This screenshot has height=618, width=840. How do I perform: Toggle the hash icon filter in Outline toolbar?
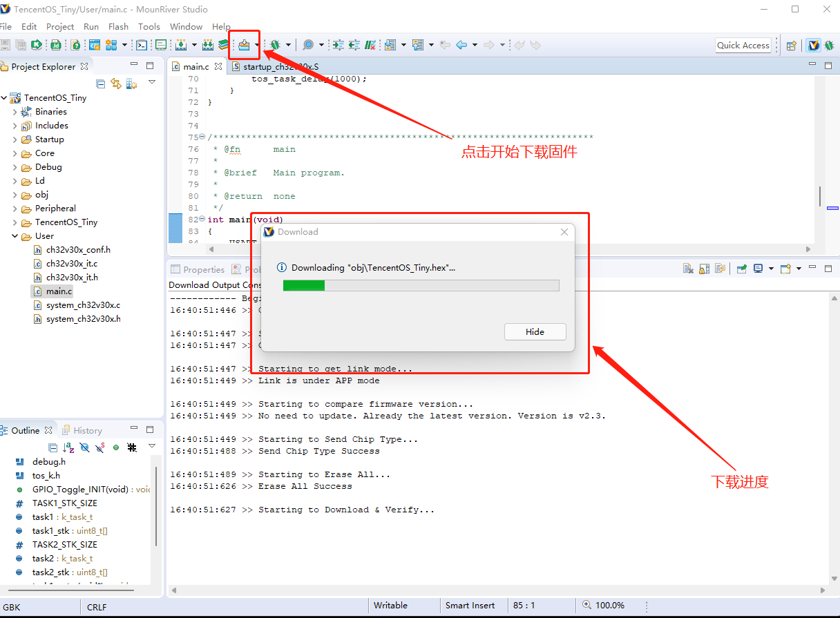pos(132,447)
